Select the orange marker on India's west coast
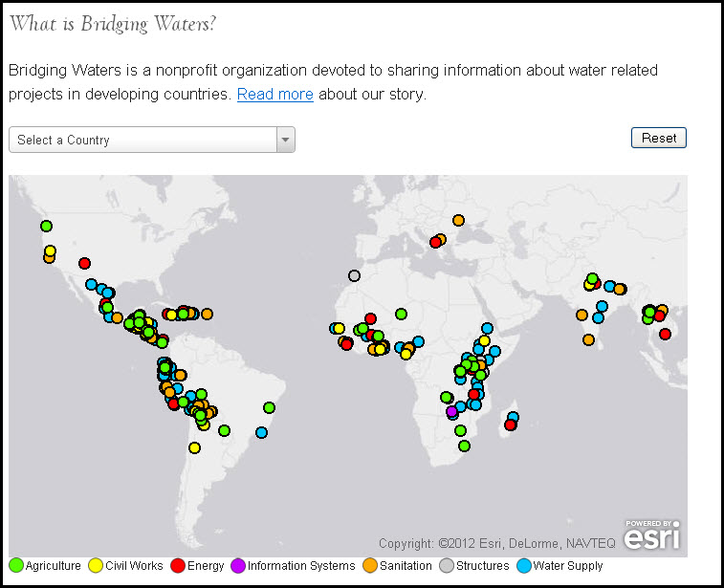 tap(581, 316)
